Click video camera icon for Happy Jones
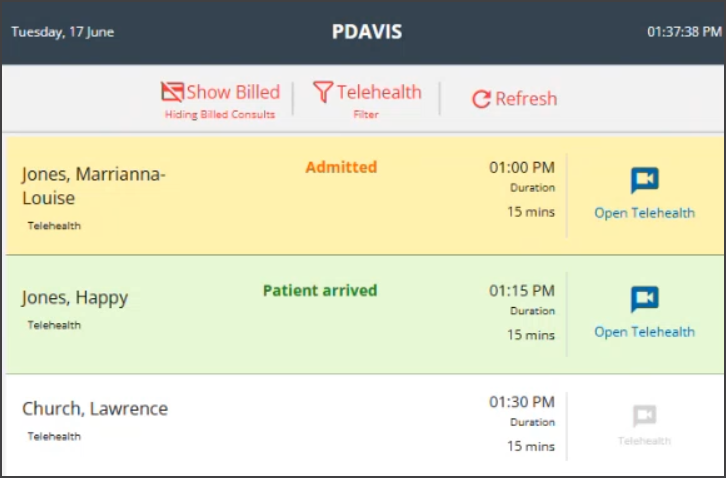726x478 pixels. tap(644, 300)
